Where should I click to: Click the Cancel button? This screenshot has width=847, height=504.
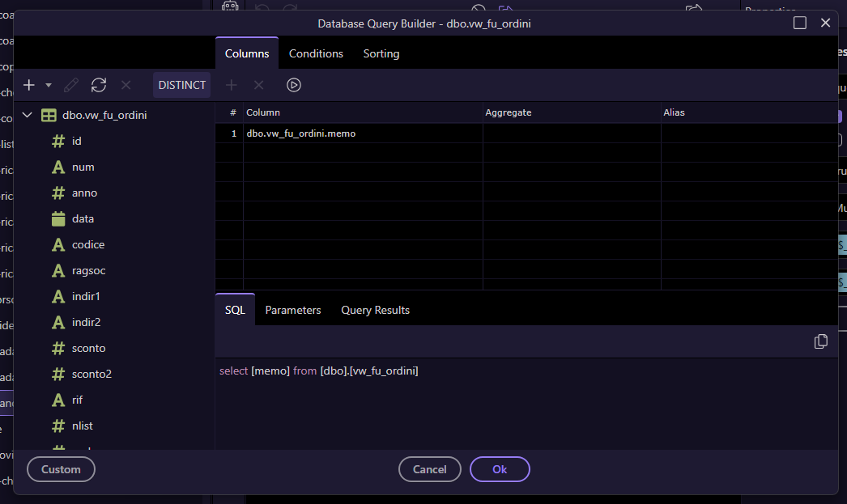(429, 469)
